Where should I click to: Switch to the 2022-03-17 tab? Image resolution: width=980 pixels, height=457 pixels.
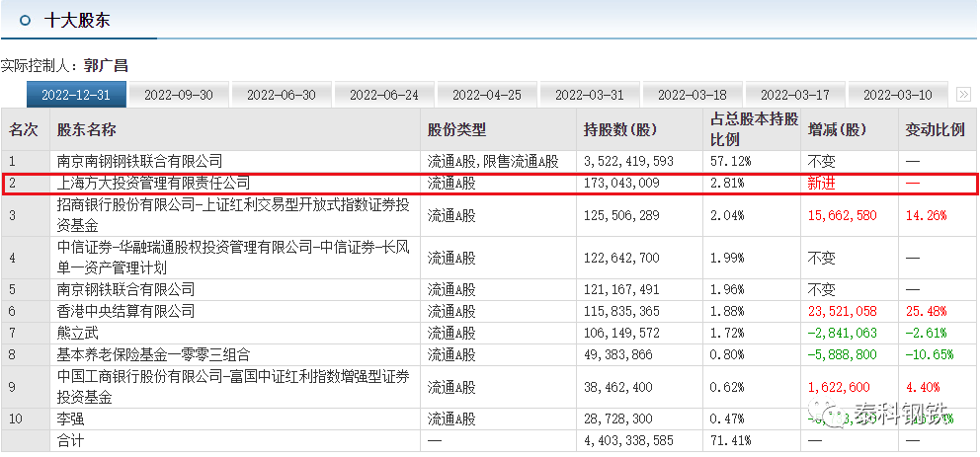click(795, 95)
